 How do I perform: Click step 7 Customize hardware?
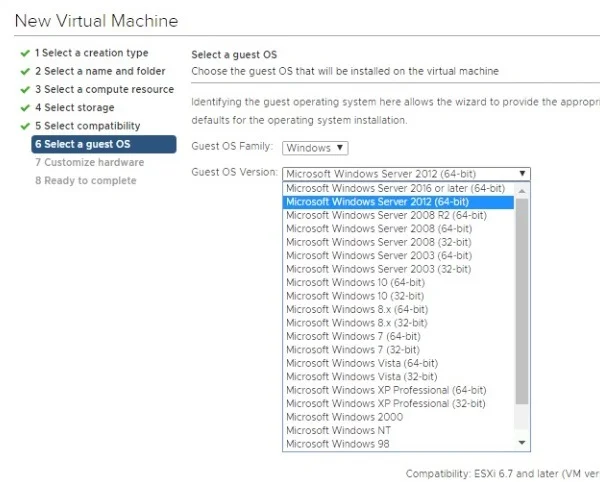90,162
